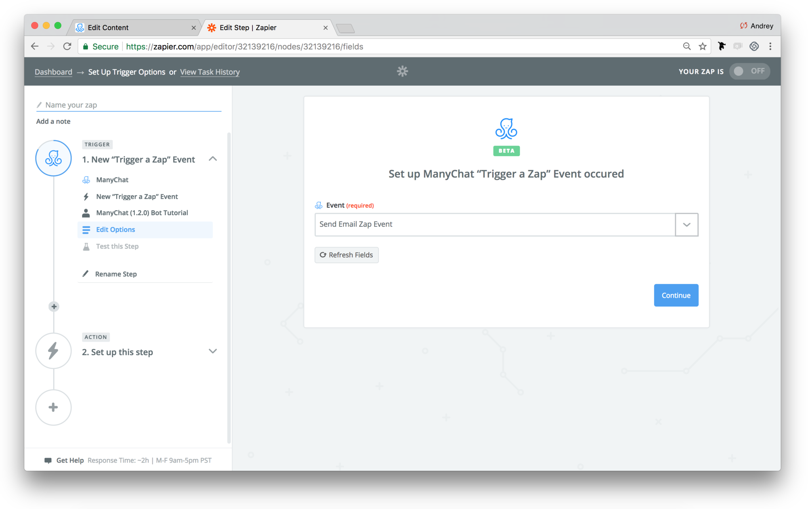Click the pencil icon beside zap name
Image resolution: width=812 pixels, height=509 pixels.
(39, 105)
